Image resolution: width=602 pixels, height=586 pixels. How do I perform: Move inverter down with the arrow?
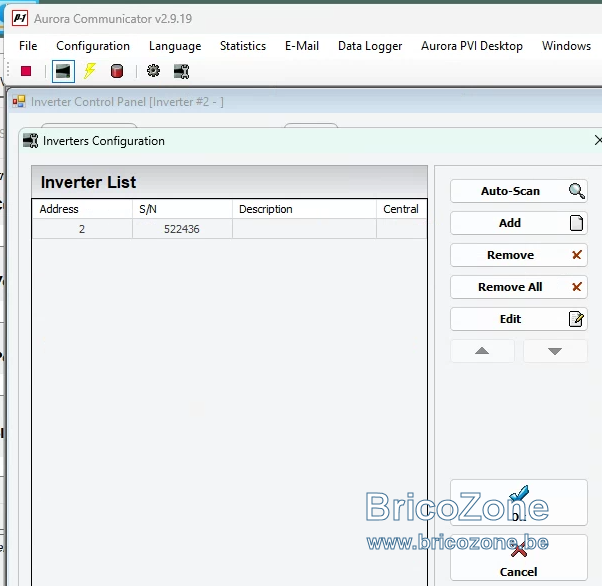tap(555, 351)
